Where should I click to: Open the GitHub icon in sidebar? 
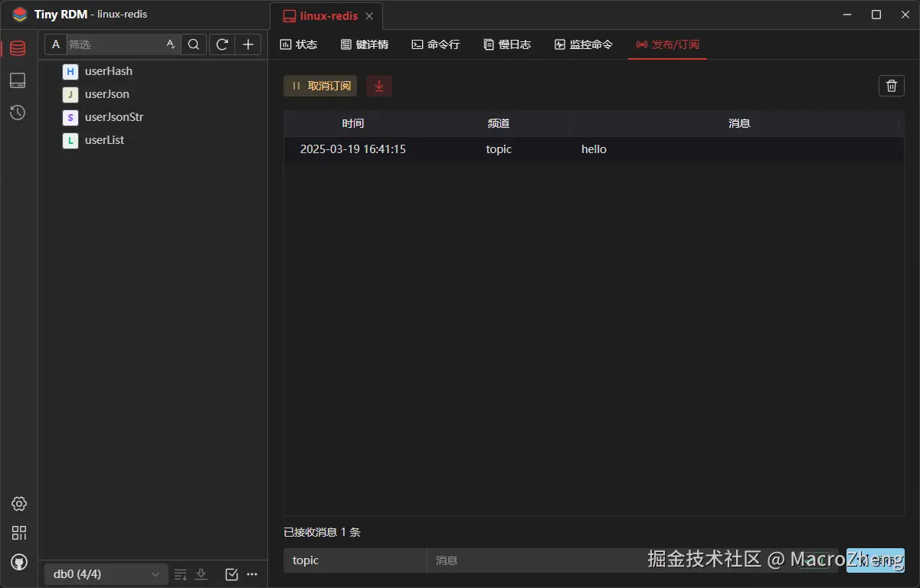19,563
